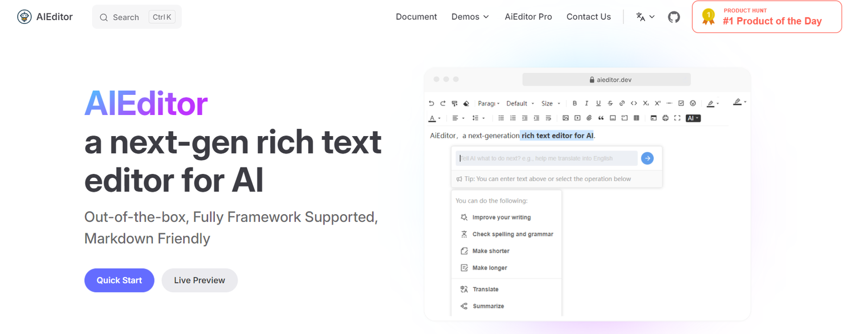Image resolution: width=868 pixels, height=334 pixels.
Task: Toggle bold formatting in the editor
Action: pyautogui.click(x=575, y=103)
